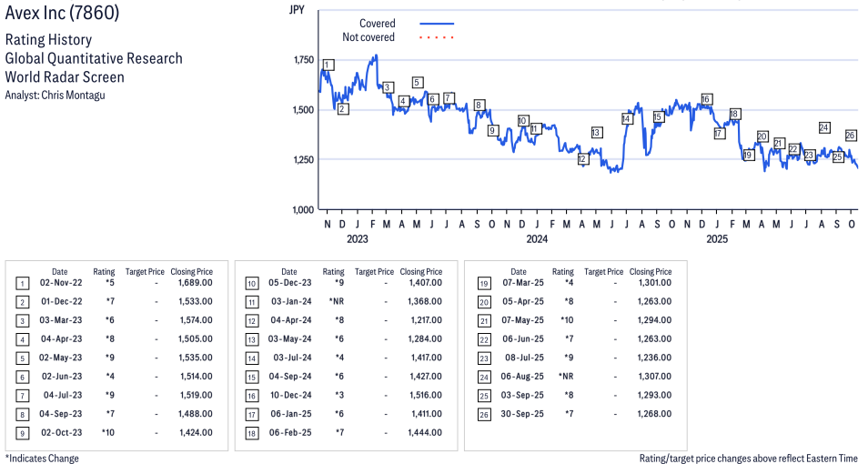Select chart marker 13 above the 2024 line
The image size is (868, 464).
point(596,133)
